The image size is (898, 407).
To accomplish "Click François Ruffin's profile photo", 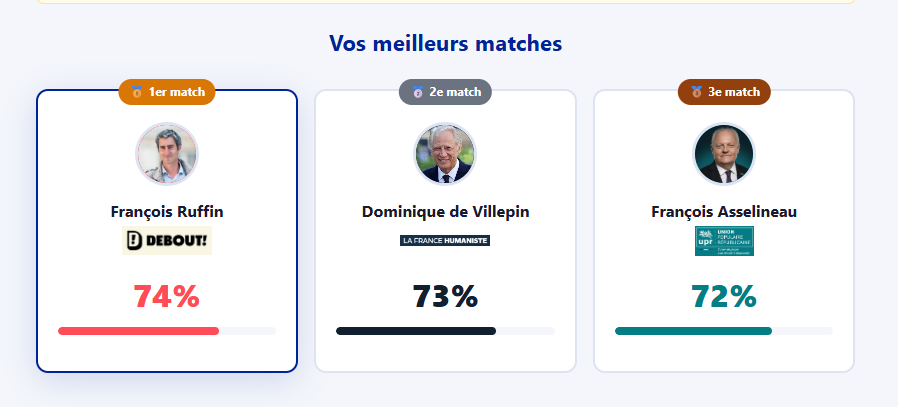I will click(167, 154).
